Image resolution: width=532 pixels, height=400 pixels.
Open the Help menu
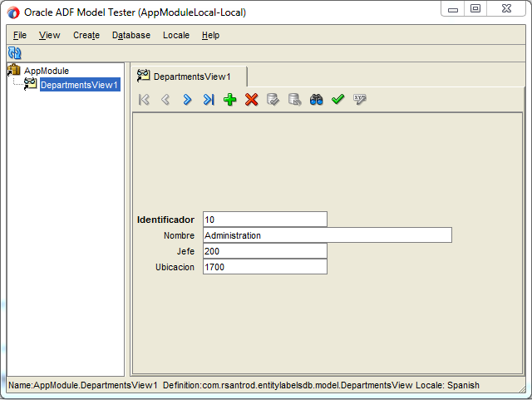coord(210,35)
